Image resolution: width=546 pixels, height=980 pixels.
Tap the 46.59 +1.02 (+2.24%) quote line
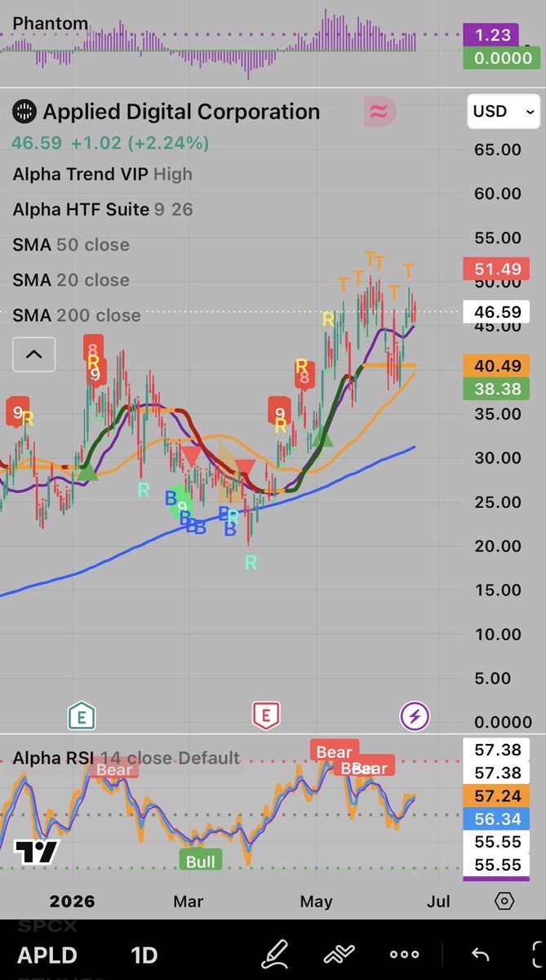coord(110,143)
